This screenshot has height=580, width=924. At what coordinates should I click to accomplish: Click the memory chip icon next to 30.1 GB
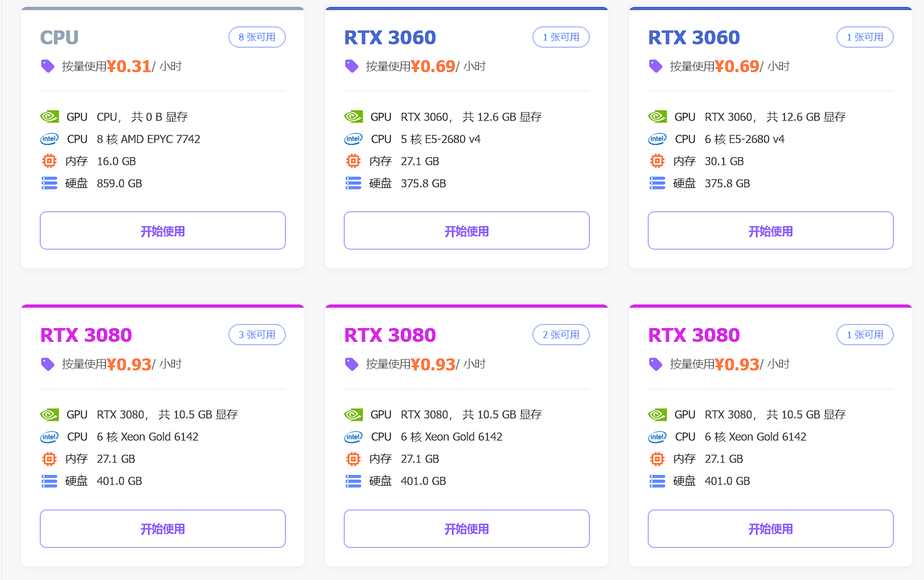[x=657, y=161]
